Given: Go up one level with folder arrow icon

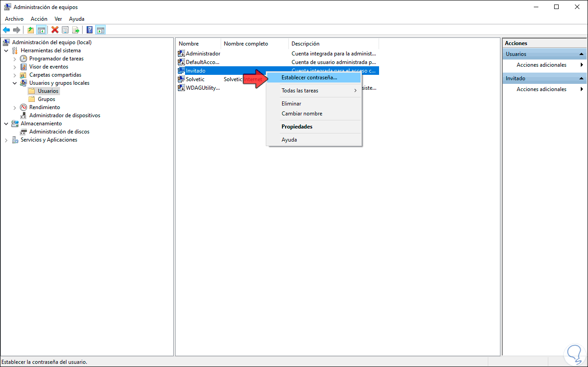Looking at the screenshot, I should pos(31,30).
